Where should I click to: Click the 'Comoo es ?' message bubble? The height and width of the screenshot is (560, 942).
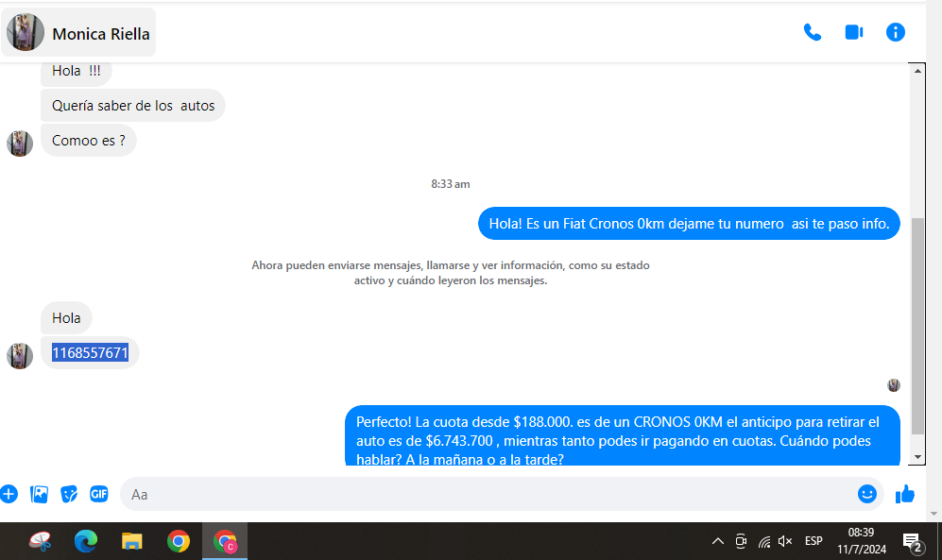point(88,141)
